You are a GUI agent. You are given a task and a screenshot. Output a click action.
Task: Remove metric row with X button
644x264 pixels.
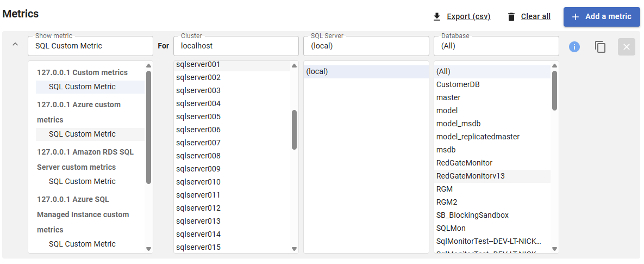(x=626, y=47)
